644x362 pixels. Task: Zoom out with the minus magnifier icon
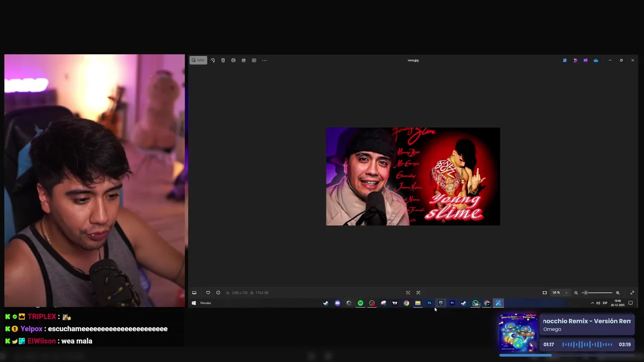click(576, 293)
